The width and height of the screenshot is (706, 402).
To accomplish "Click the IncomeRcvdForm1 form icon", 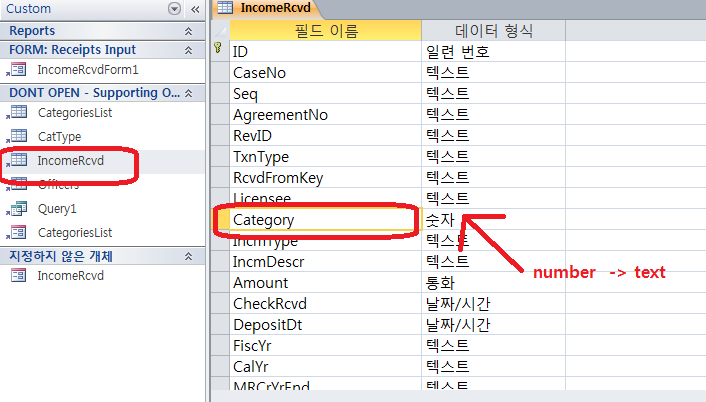I will tap(17, 70).
